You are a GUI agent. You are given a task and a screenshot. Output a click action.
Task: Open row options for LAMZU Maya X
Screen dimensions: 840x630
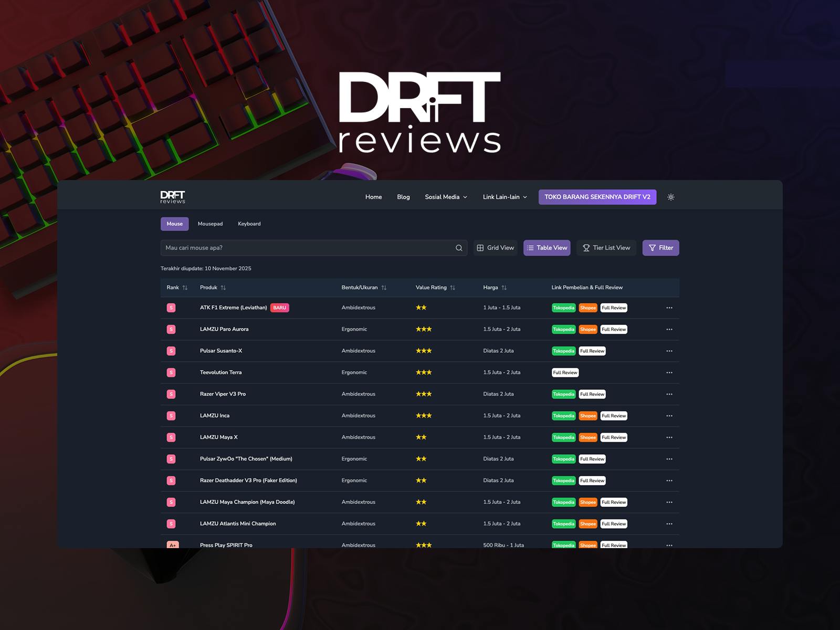(x=669, y=437)
